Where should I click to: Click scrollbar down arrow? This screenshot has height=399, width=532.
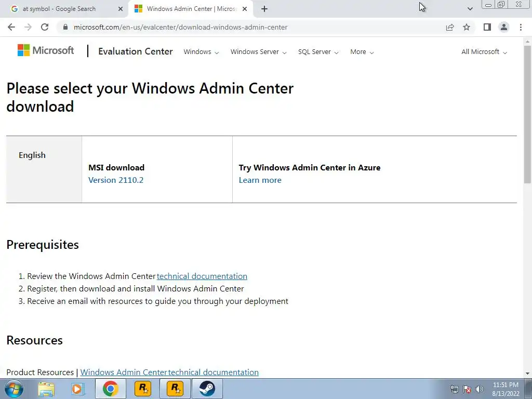click(x=527, y=374)
